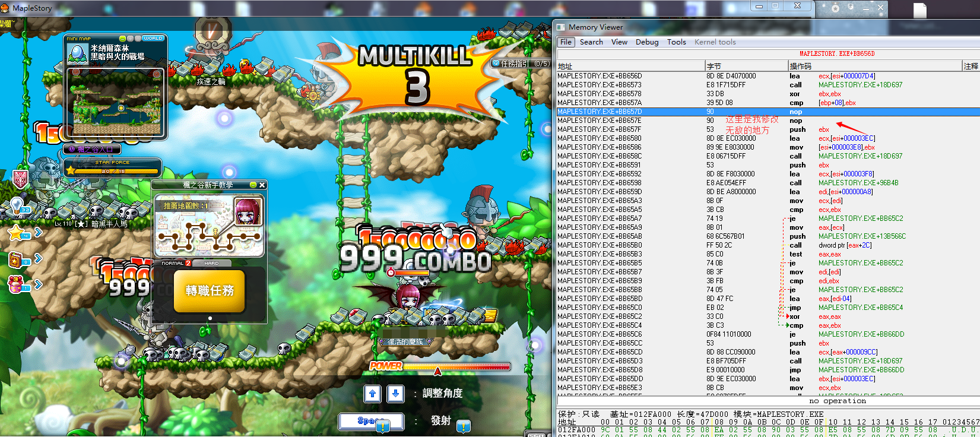Expand the gift pouch notification chevron
Viewport: 980px width, 437px height.
[x=38, y=284]
